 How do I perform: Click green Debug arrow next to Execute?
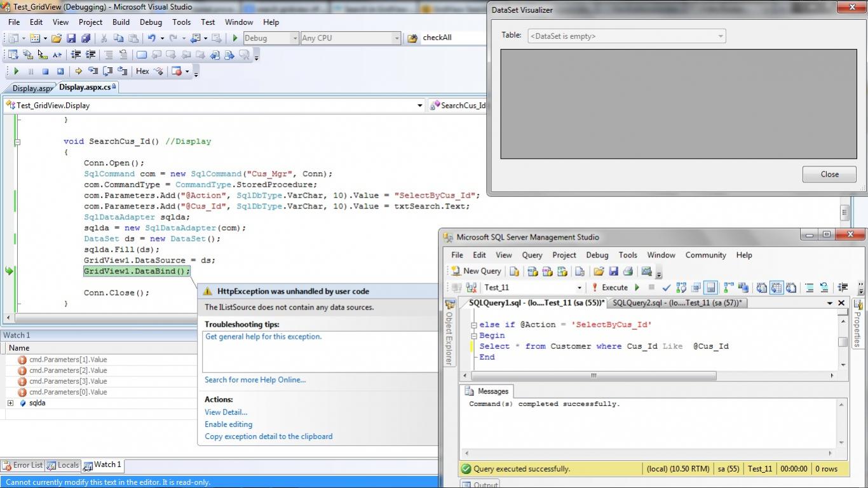637,288
